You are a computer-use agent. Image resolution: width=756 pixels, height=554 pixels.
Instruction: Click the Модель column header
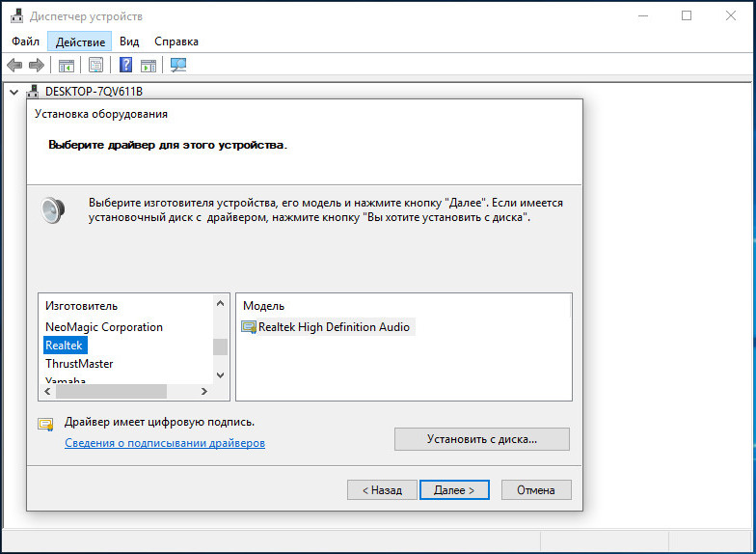264,306
